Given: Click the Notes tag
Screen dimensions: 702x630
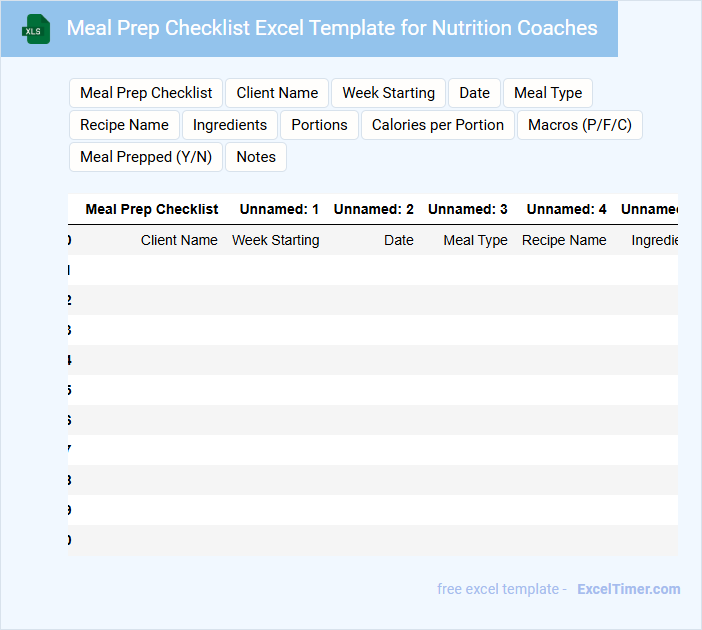Looking at the screenshot, I should pyautogui.click(x=256, y=157).
